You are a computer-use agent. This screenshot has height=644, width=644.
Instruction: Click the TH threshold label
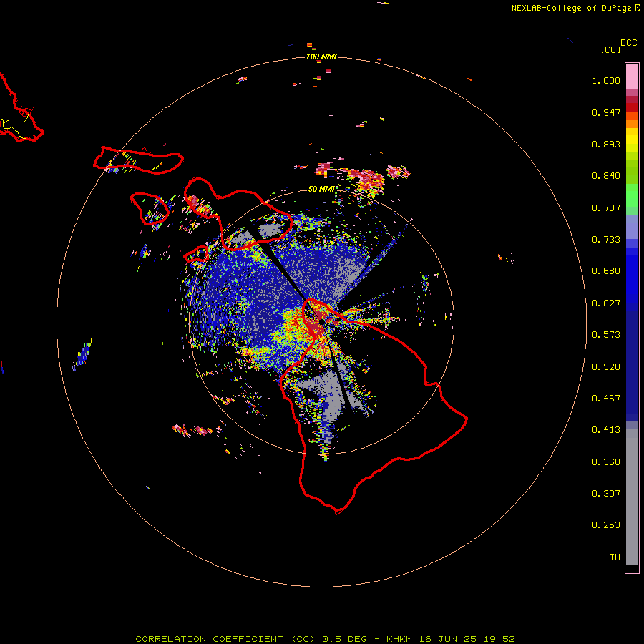pyautogui.click(x=615, y=557)
